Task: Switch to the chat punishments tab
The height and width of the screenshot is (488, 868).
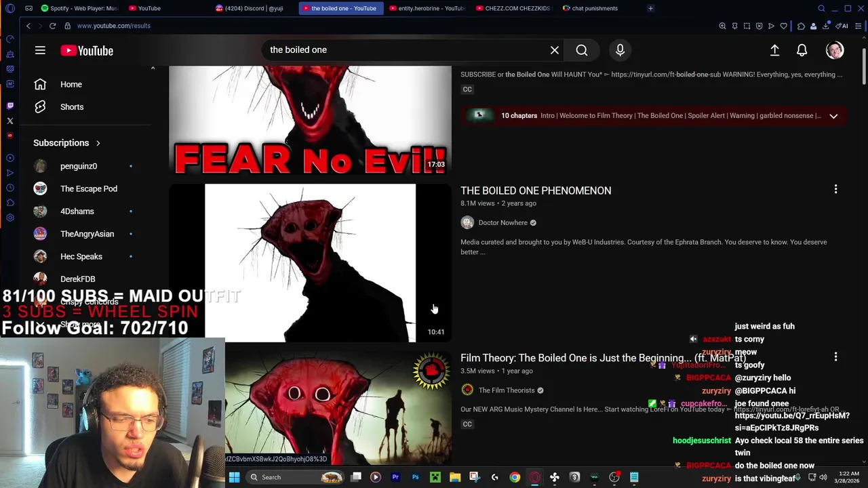Action: [x=600, y=8]
